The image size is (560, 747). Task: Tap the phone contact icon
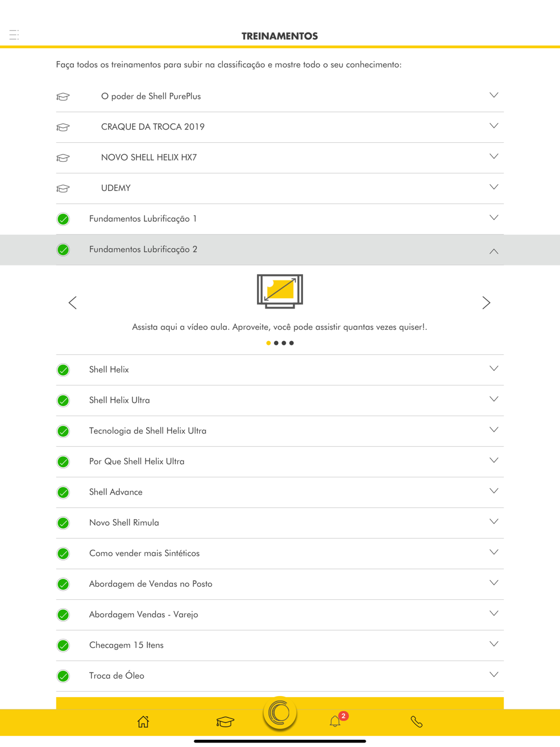[417, 722]
